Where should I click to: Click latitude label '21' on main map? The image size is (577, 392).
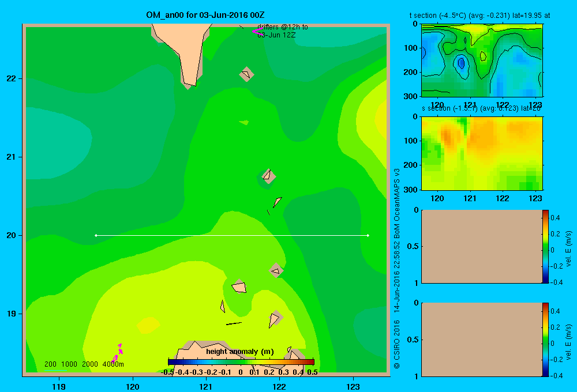click(12, 157)
